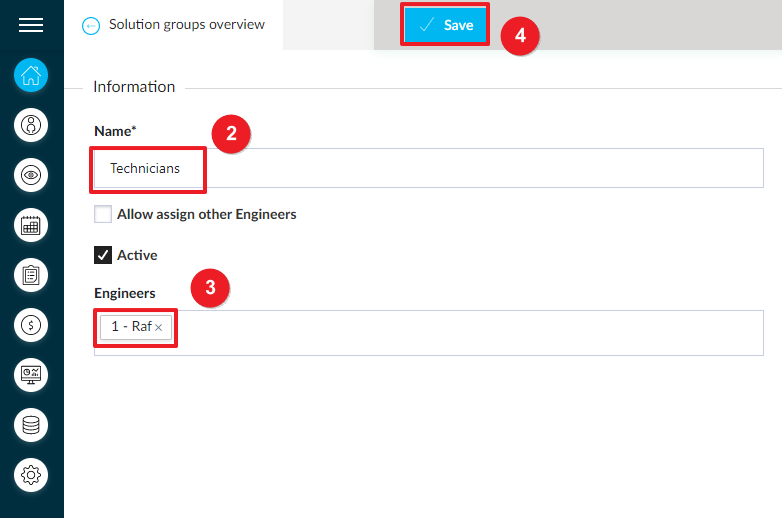Enable Allow assign other Engineers checkbox

103,214
